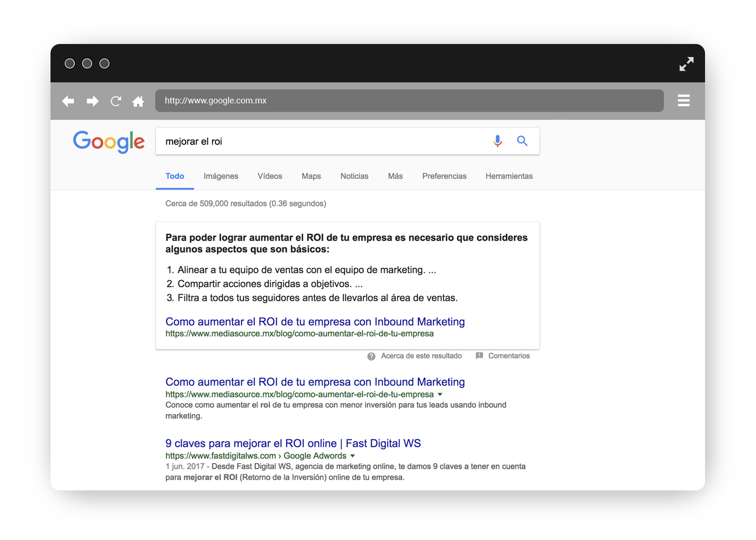Viewport: 756px width, 540px height.
Task: Click the Comentarios feedback flag icon
Action: [x=479, y=356]
